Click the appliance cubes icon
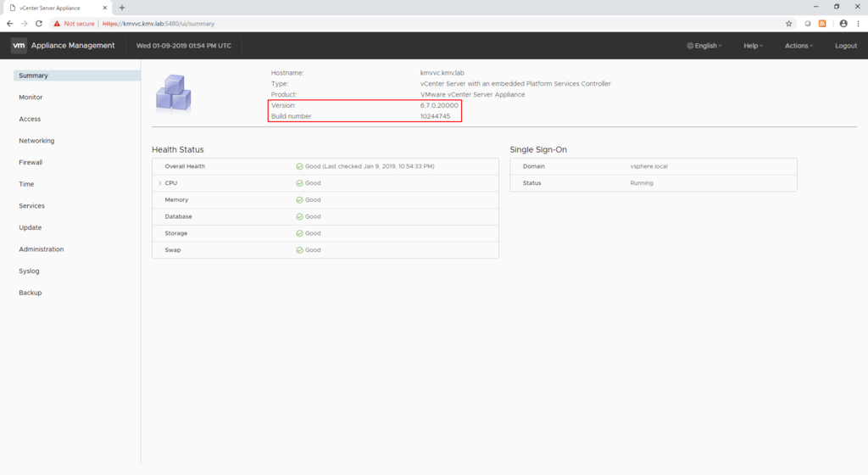Image resolution: width=868 pixels, height=475 pixels. point(173,93)
